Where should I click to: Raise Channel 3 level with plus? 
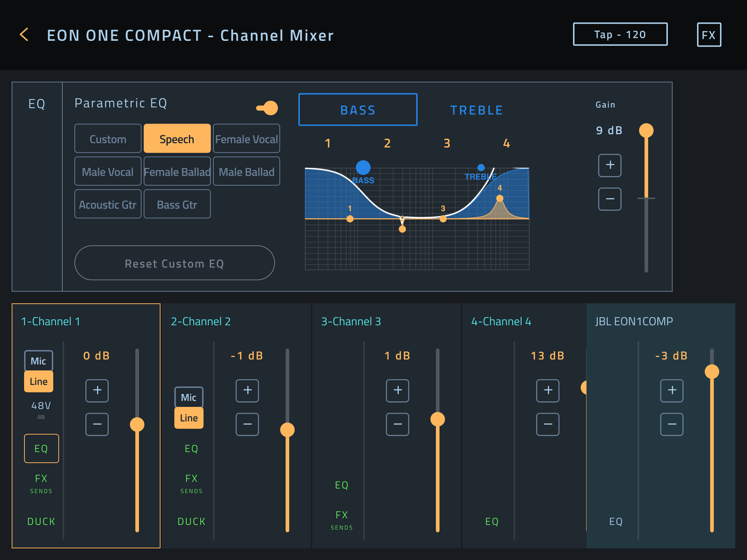coord(398,390)
